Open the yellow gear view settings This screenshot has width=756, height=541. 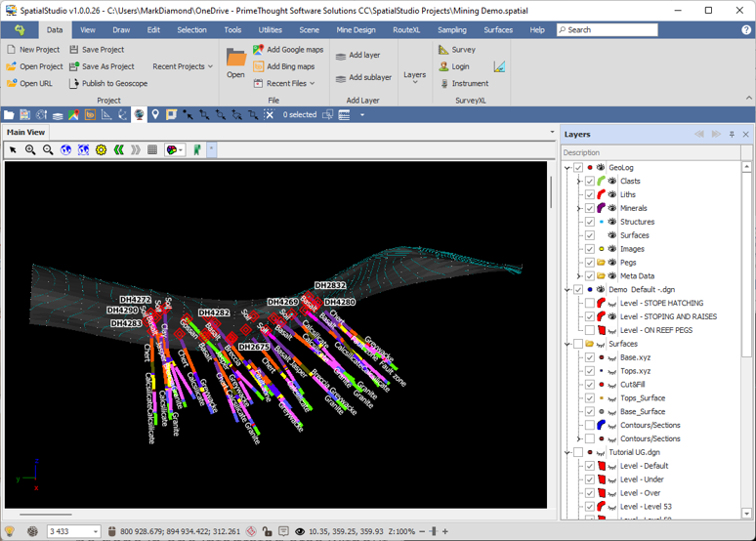[x=101, y=150]
